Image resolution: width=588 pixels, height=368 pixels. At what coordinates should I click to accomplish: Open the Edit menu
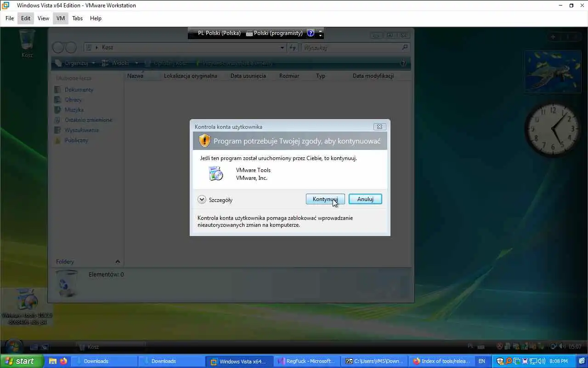click(x=26, y=18)
